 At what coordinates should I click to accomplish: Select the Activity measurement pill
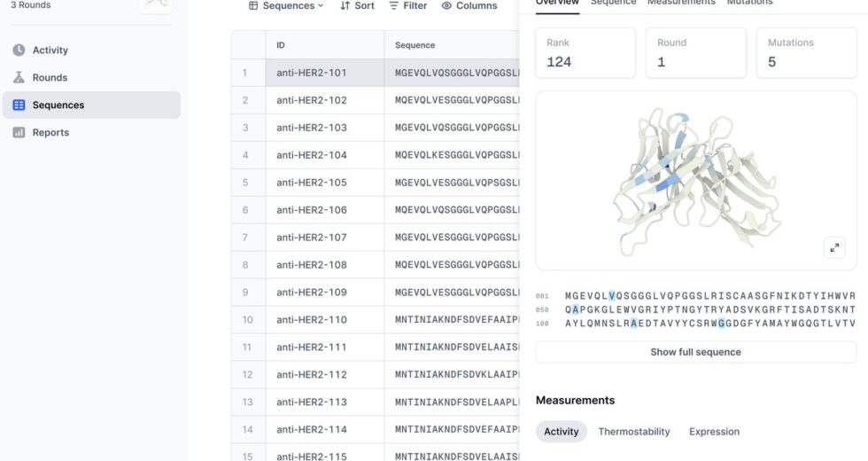click(561, 432)
